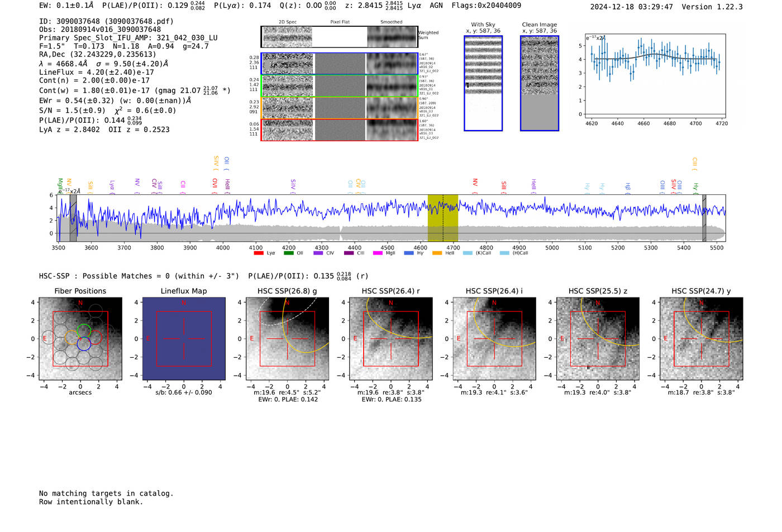Click the 'arcsecs' axis label
The image size is (782, 532).
click(80, 392)
